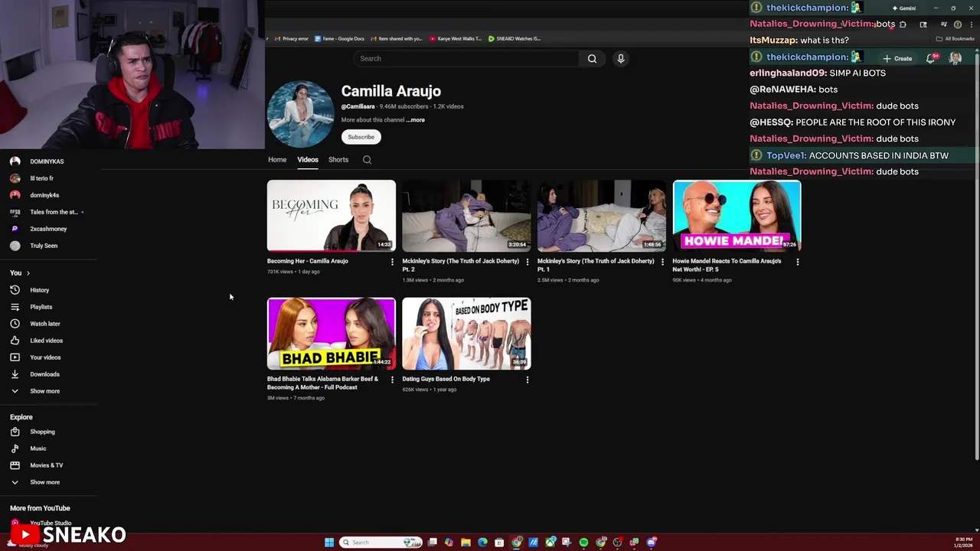Open Chrome three-dot menu

tap(972, 24)
